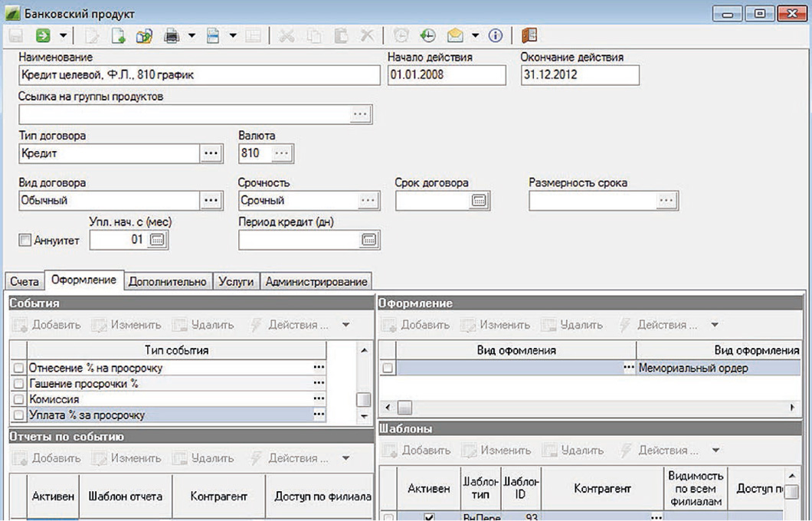Open calendar picker for Срок договора
This screenshot has height=521, width=812.
pos(479,201)
